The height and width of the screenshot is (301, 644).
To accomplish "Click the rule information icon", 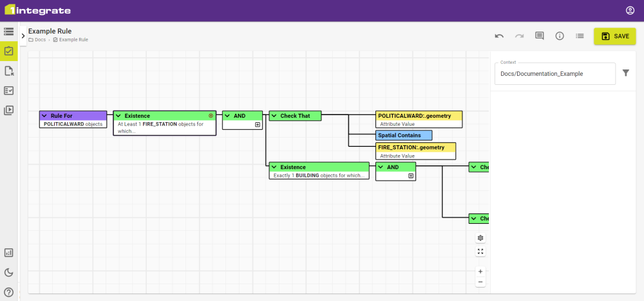I will click(560, 36).
